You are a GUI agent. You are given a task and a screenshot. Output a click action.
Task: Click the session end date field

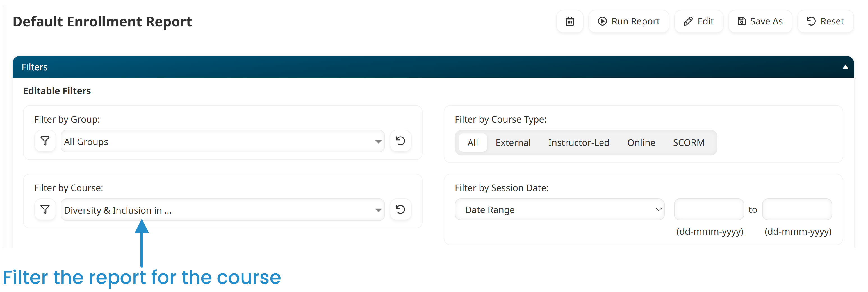[x=797, y=210]
